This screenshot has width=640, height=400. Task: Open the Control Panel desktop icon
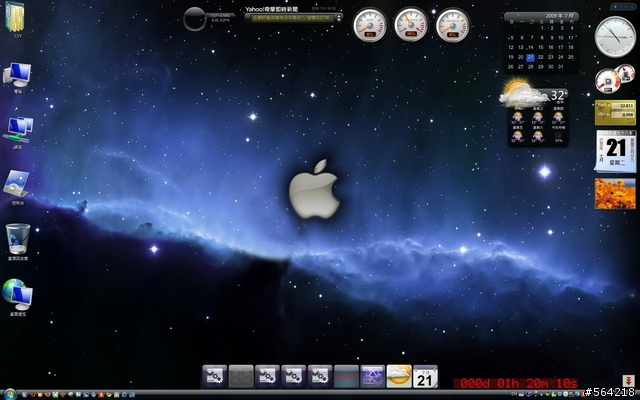(x=17, y=187)
